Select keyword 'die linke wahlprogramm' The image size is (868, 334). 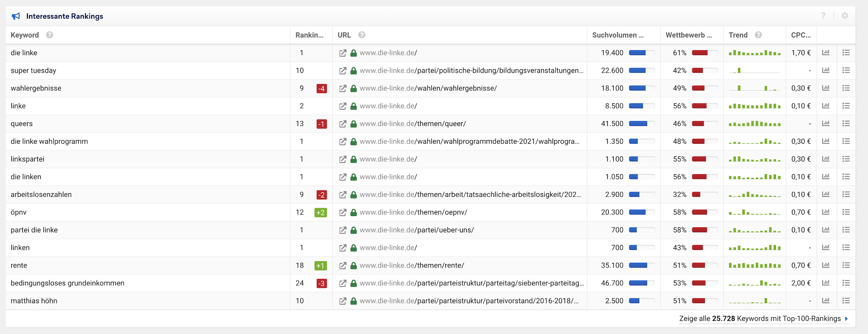[x=49, y=141]
